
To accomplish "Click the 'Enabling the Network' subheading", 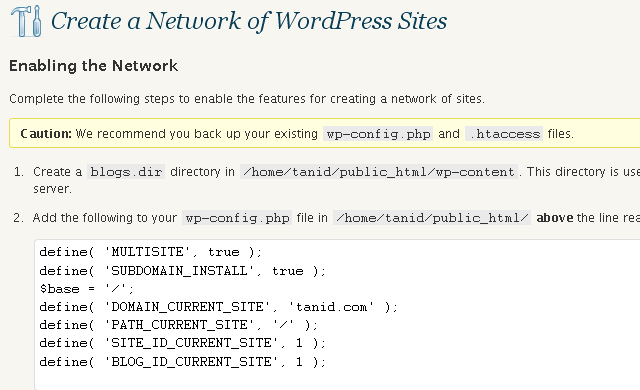I will (x=93, y=66).
